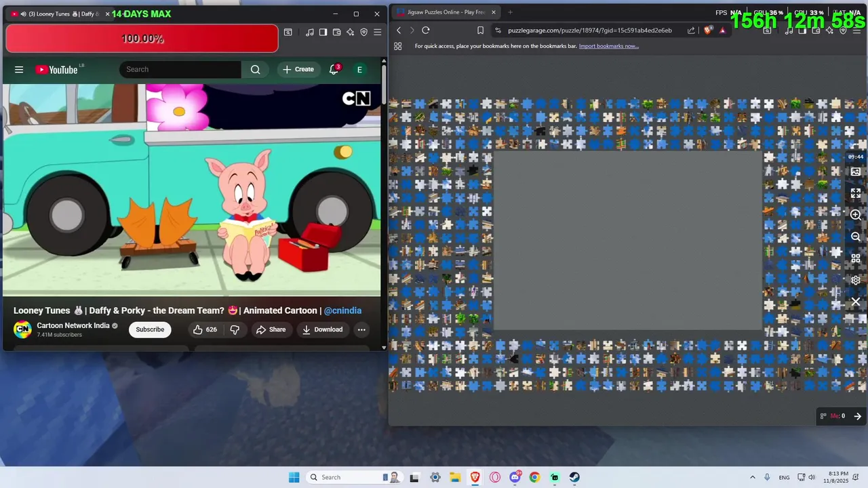Click the Brave Rewards triangle icon
Screen dimensions: 868x488
coord(722,30)
